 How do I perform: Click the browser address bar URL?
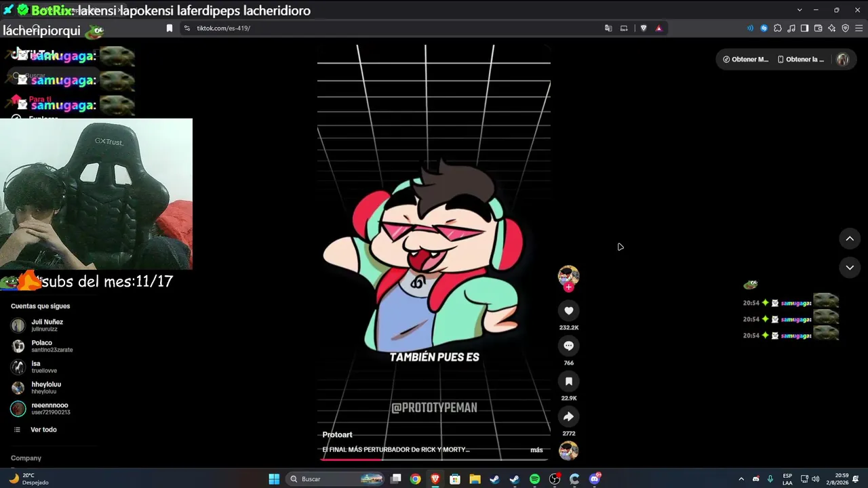coord(224,28)
